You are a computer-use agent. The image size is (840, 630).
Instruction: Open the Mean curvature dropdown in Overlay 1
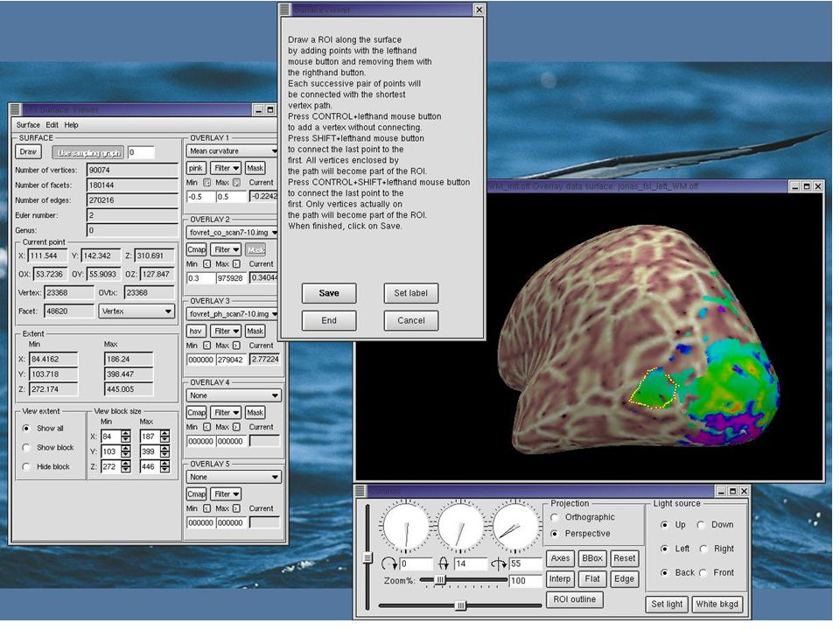pyautogui.click(x=233, y=151)
